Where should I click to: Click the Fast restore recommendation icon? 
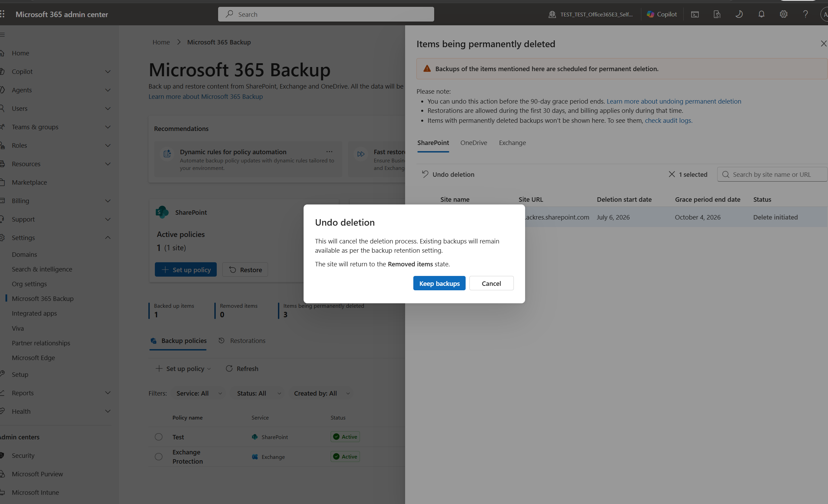(361, 154)
